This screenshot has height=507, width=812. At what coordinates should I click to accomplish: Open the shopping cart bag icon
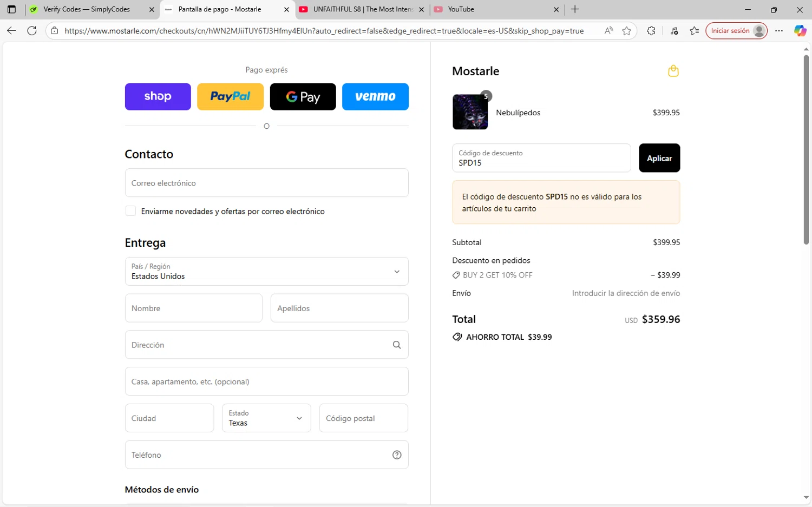(x=673, y=71)
